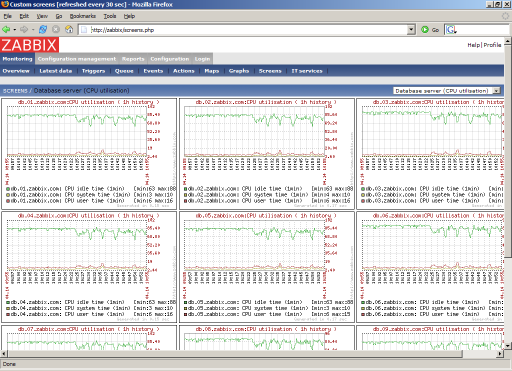Image resolution: width=512 pixels, height=371 pixels.
Task: Click the Google search engine icon
Action: 451,30
